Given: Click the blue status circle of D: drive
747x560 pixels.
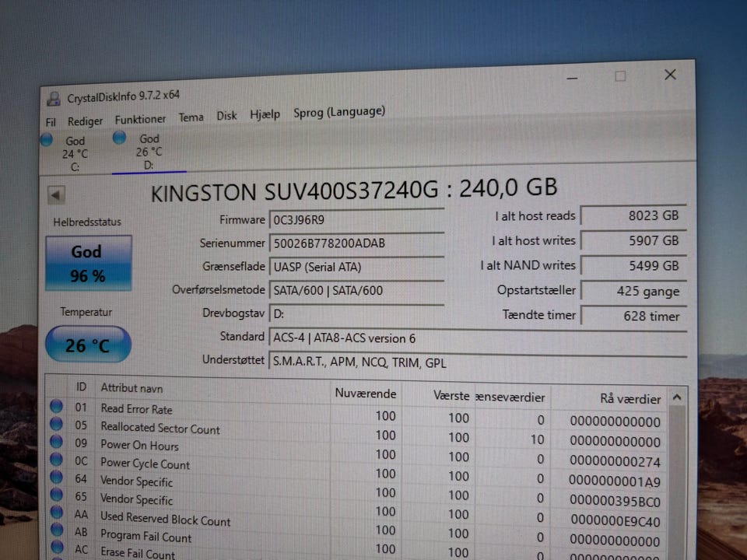Looking at the screenshot, I should click(x=119, y=138).
